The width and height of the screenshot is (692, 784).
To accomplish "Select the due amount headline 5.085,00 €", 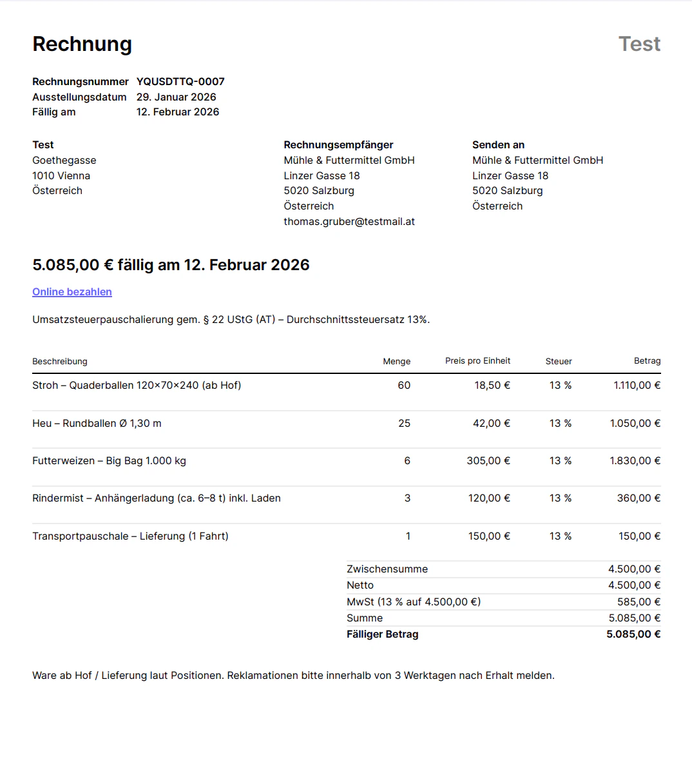I will [x=171, y=264].
